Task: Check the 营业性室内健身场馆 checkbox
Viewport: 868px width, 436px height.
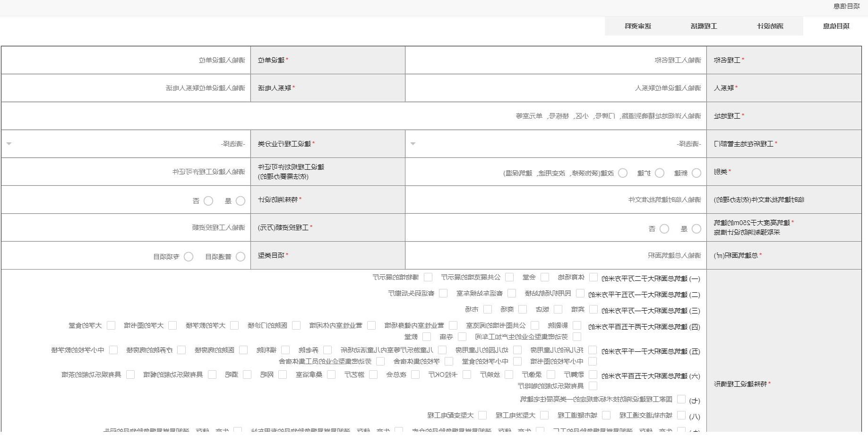Action: point(453,325)
